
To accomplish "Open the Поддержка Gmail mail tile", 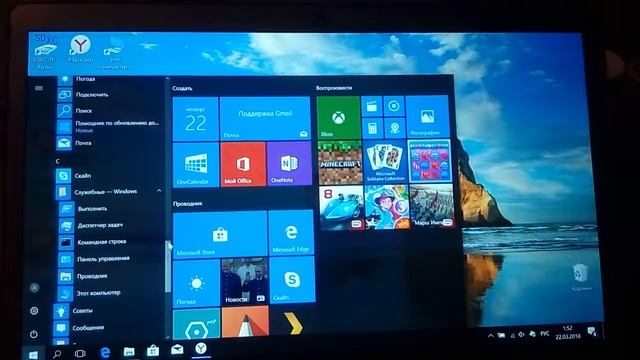I will click(x=265, y=118).
